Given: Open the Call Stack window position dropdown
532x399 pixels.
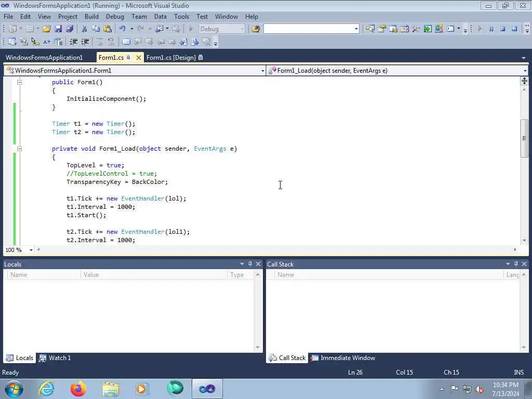Looking at the screenshot, I should pos(508,264).
